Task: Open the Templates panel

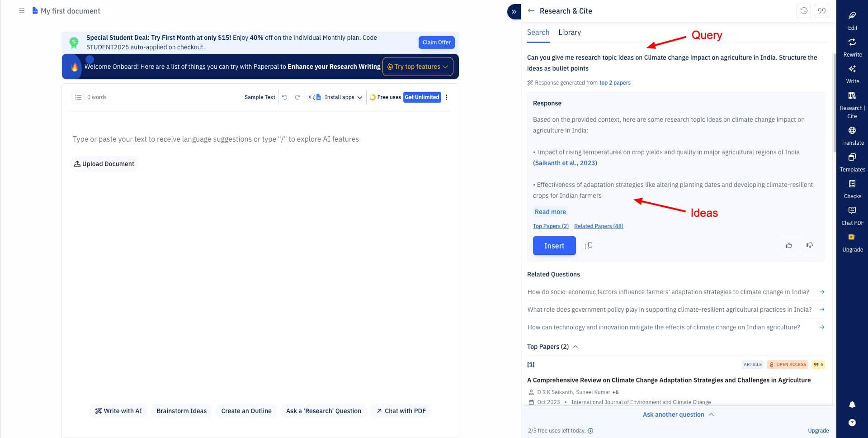Action: coord(852,162)
